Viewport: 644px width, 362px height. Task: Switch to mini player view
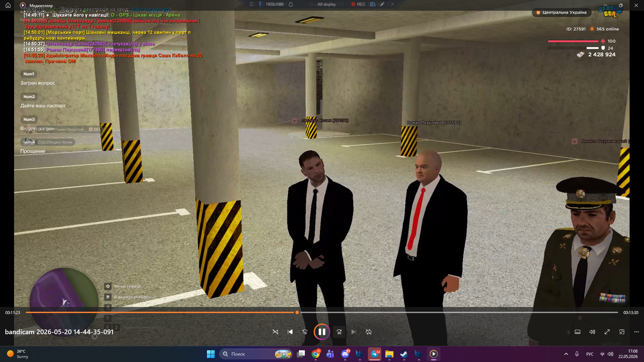[x=622, y=332]
